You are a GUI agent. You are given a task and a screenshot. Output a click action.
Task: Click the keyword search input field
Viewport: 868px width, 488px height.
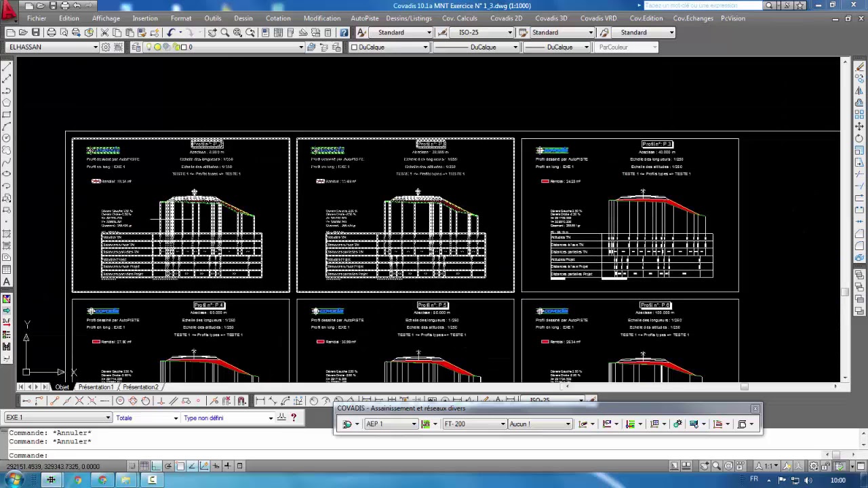703,5
